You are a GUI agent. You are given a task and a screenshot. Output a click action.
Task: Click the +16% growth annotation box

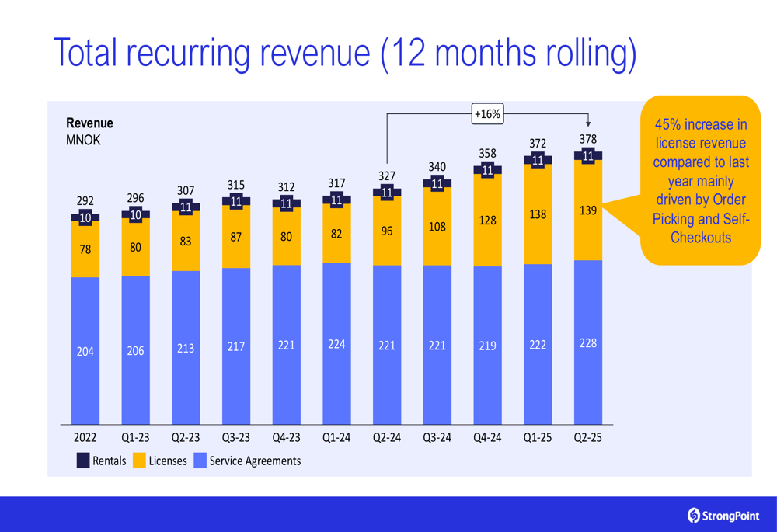click(x=487, y=114)
